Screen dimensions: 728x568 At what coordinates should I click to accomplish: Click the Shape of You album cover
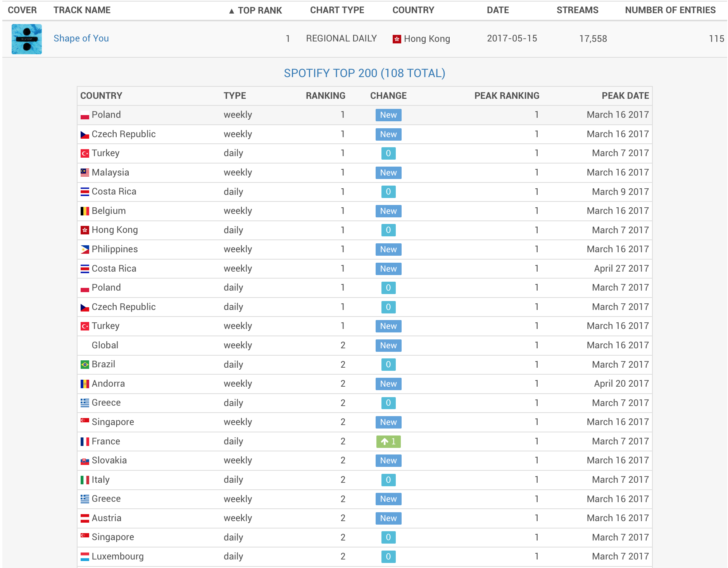pos(27,39)
